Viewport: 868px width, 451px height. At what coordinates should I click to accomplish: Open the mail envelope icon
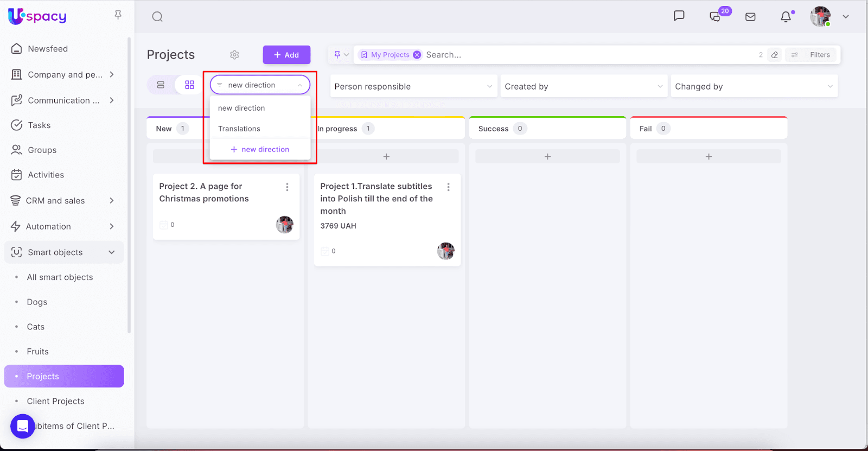(750, 17)
